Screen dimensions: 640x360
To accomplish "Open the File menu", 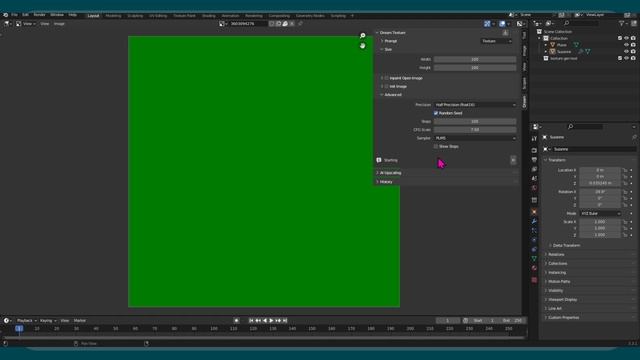I will pyautogui.click(x=14, y=15).
